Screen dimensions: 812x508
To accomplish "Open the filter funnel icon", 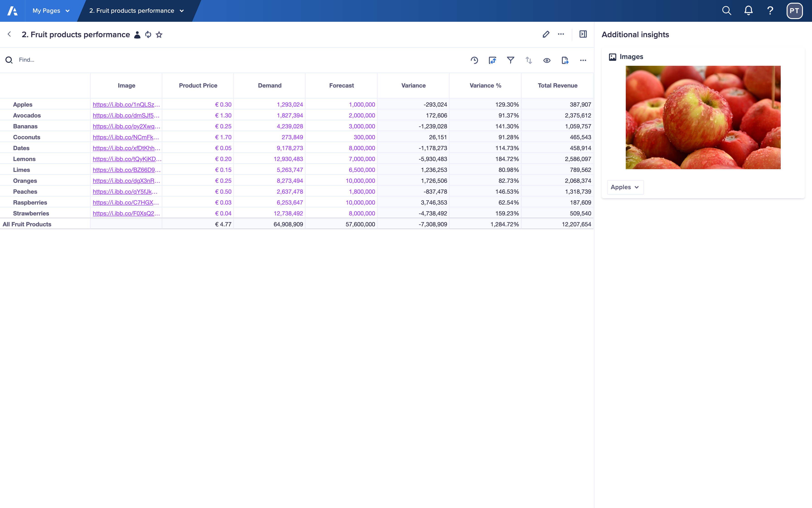I will [x=510, y=61].
